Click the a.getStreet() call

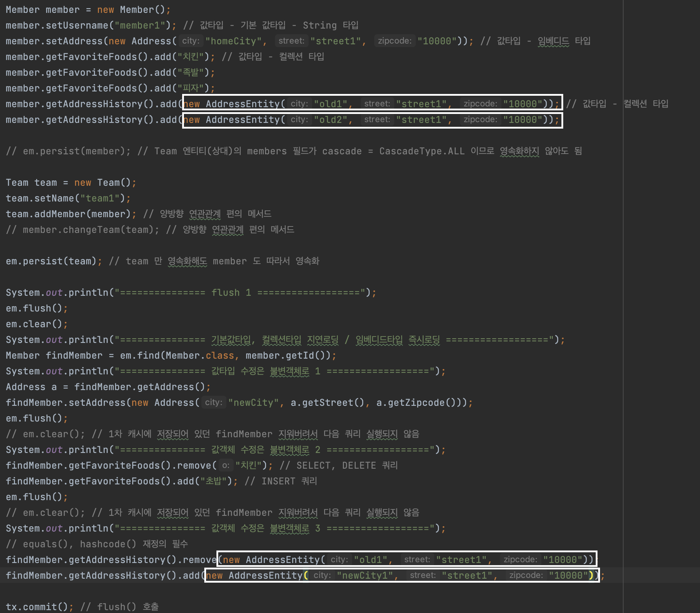328,403
